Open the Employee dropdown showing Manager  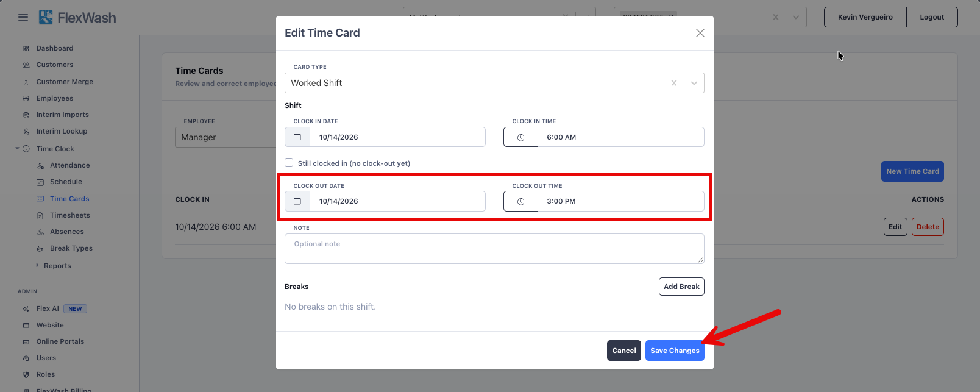[225, 137]
